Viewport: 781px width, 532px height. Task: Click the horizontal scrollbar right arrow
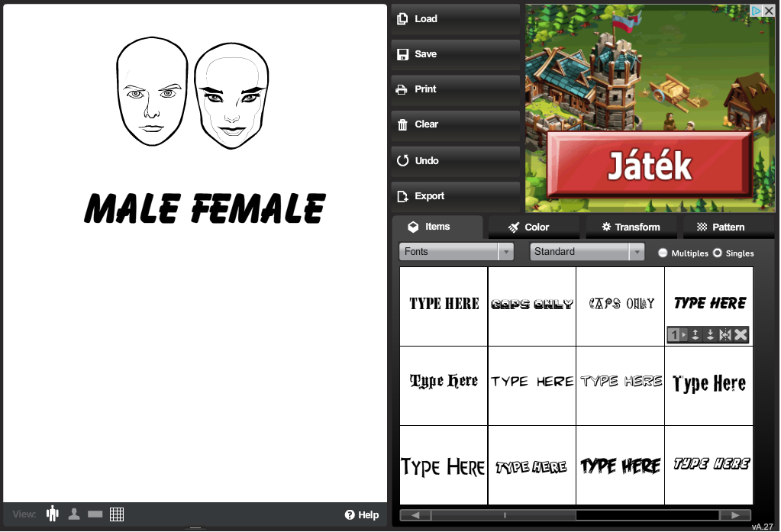coord(735,515)
